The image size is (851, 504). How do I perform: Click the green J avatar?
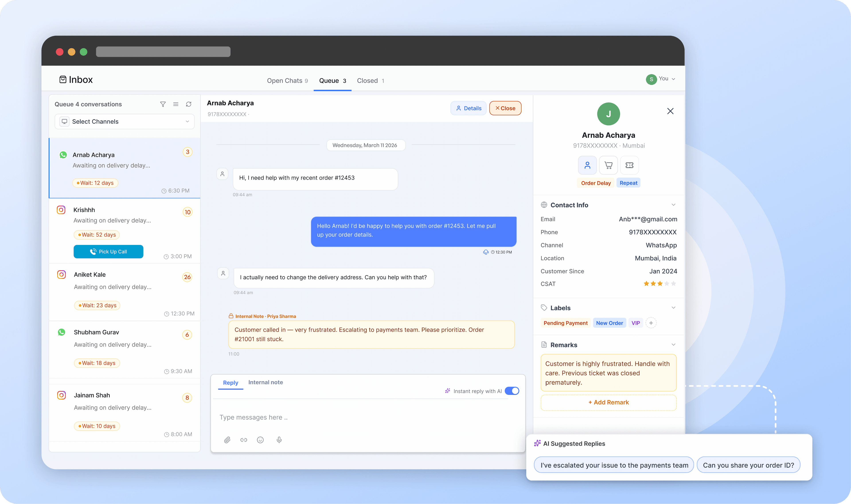608,114
